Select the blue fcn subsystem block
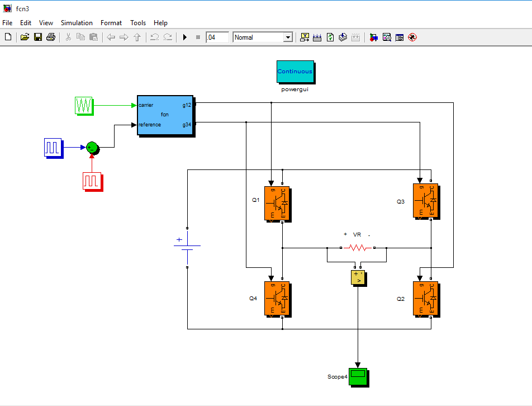 (x=165, y=115)
